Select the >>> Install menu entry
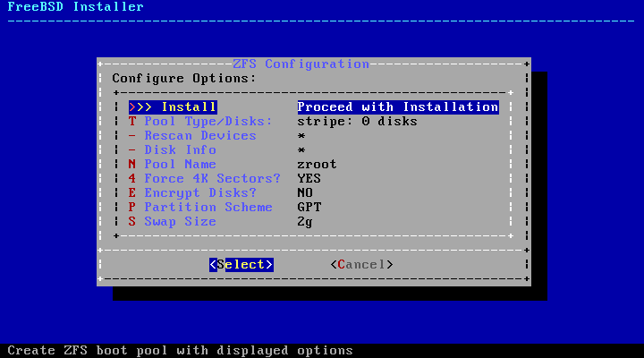The height and width of the screenshot is (358, 644). (x=173, y=107)
